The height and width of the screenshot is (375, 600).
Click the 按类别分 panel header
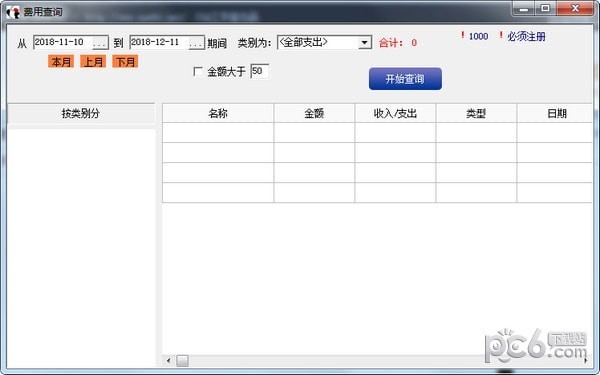(x=81, y=113)
